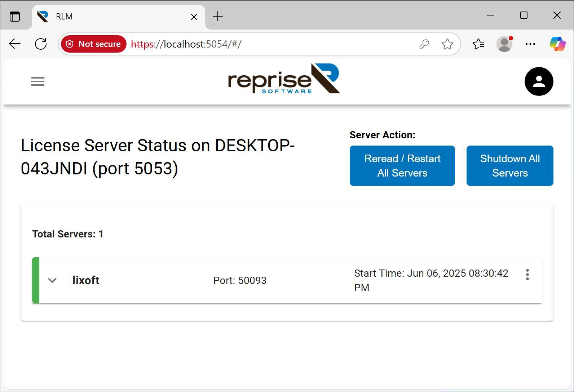Click the address bar URL localhost:5054
This screenshot has width=574, height=392.
(186, 44)
